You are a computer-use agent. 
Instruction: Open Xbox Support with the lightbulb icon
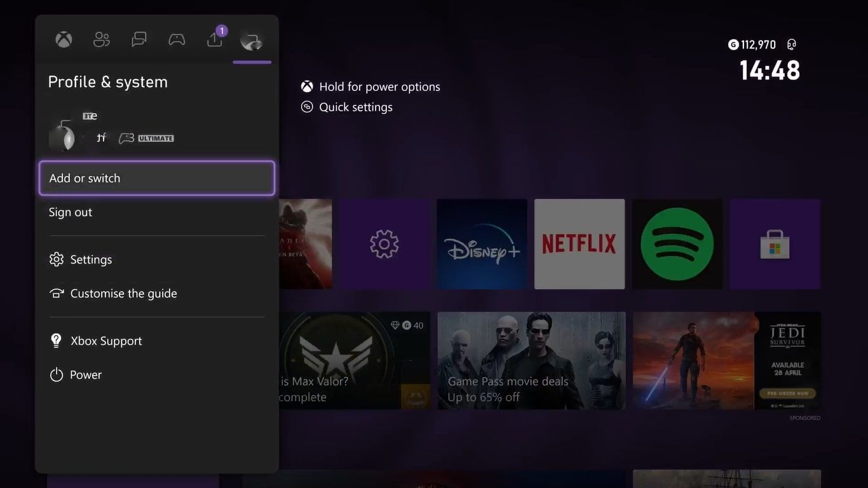pos(56,341)
